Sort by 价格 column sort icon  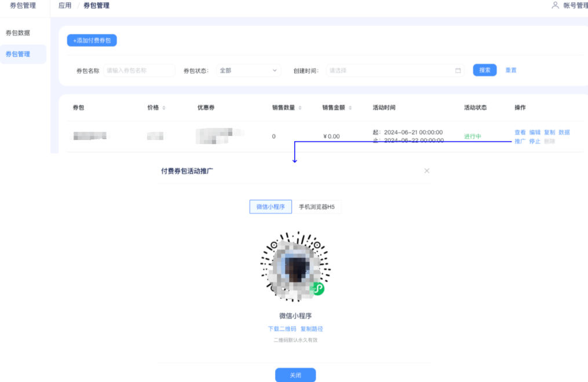click(164, 108)
